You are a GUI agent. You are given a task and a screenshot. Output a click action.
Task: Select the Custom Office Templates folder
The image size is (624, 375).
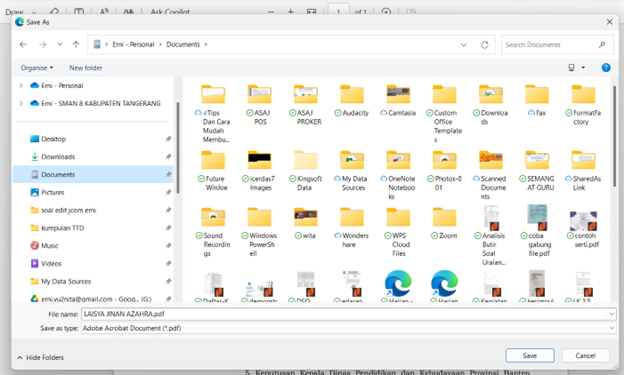pos(444,113)
